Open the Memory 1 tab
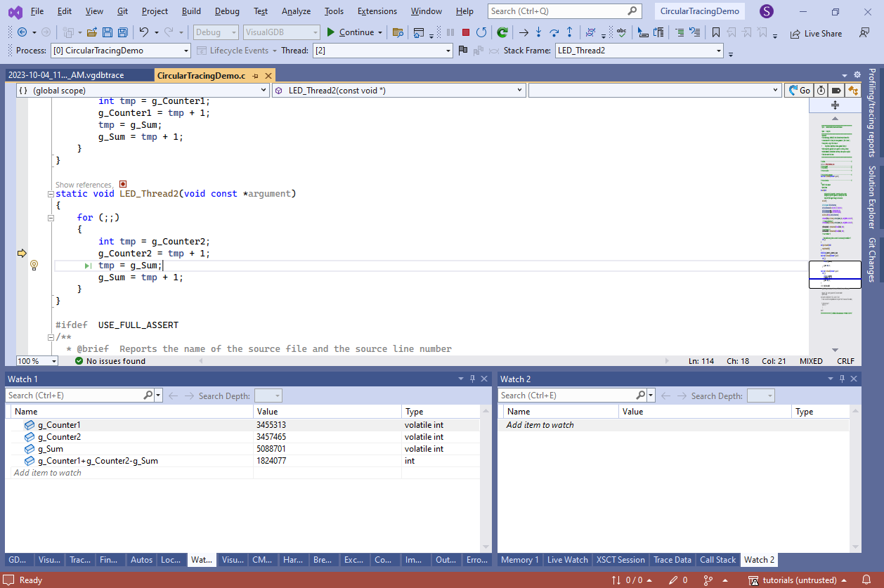 point(520,560)
